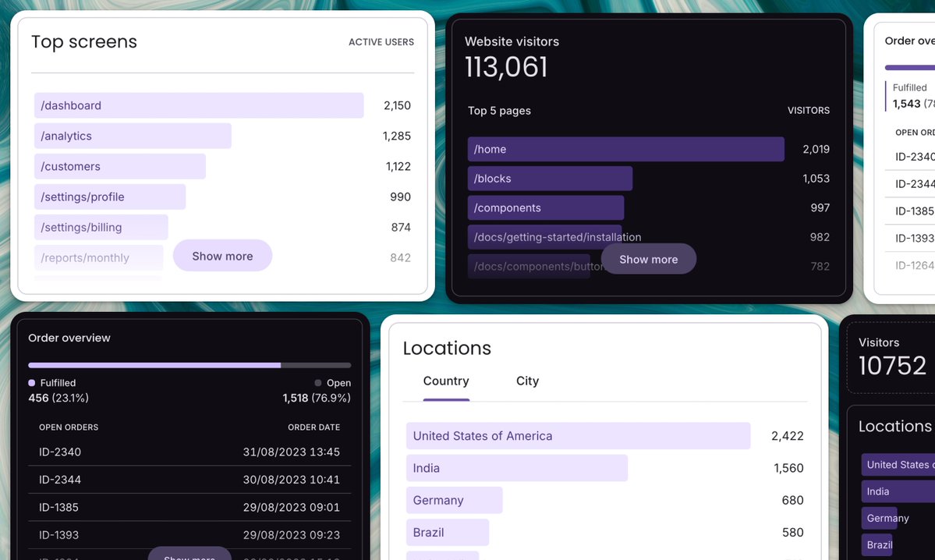
Task: Click the 113,061 website visitors total
Action: click(505, 67)
